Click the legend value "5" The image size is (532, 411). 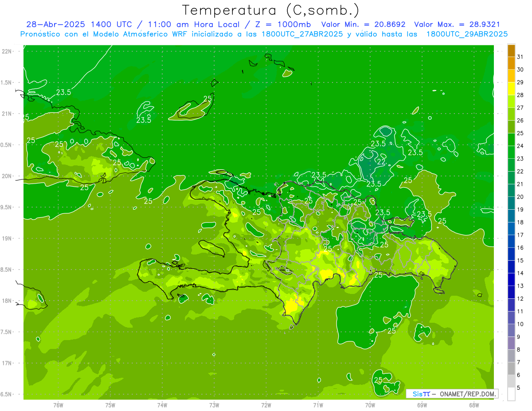point(518,388)
